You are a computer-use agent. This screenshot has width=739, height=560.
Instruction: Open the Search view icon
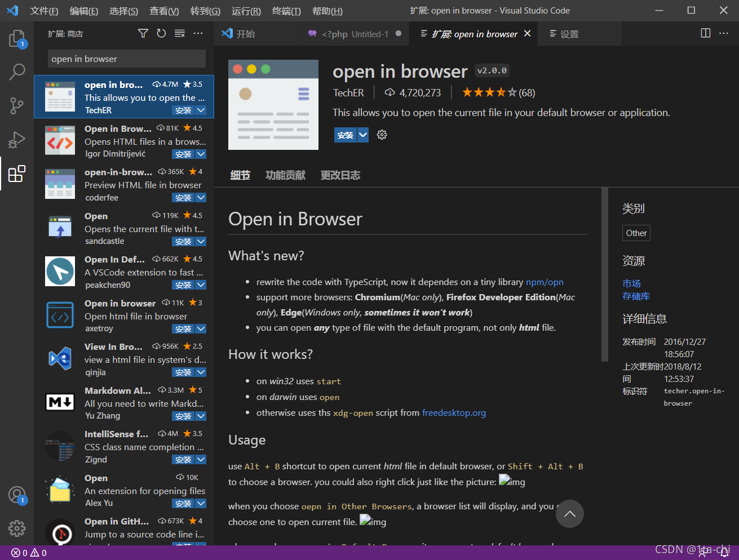click(17, 72)
